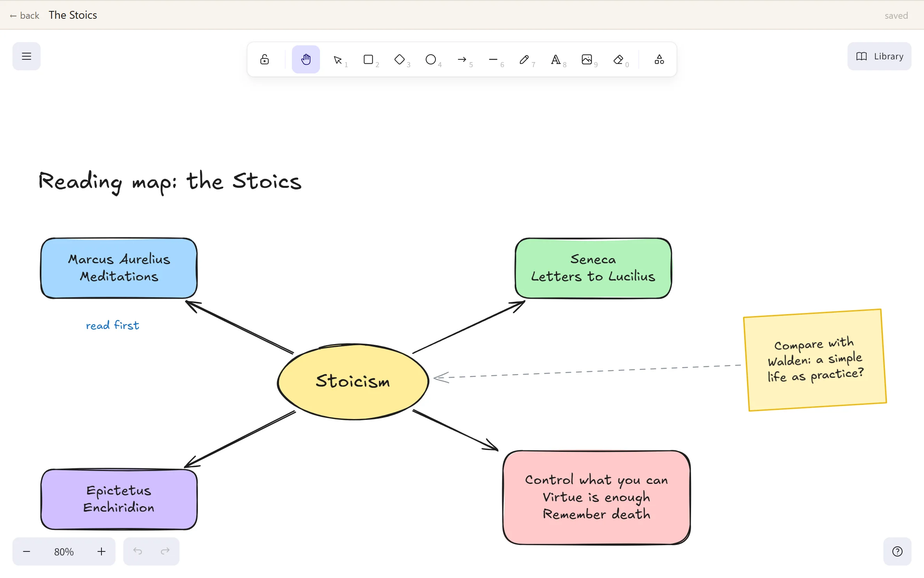Select the Eraser tool
Screen dimensions: 924x578
[618, 59]
